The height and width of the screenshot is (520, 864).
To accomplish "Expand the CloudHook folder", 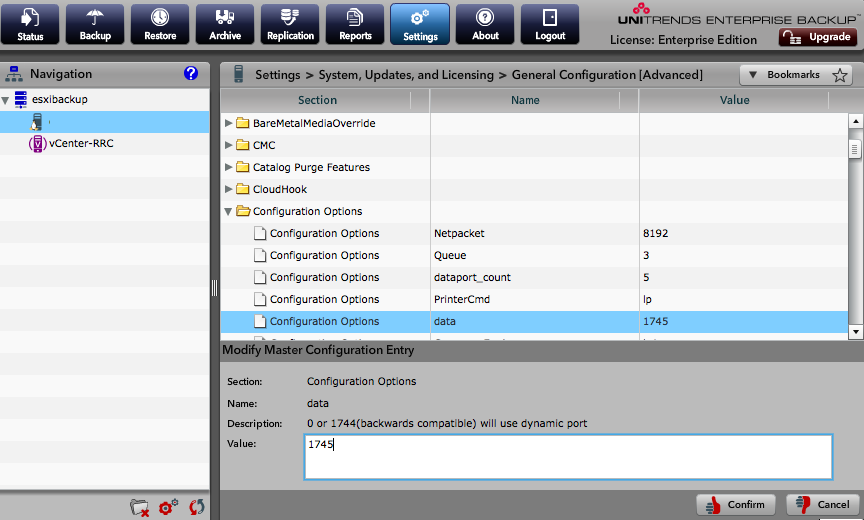I will 228,189.
